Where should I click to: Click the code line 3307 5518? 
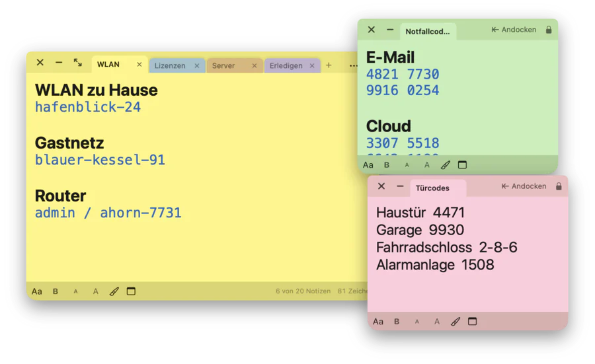click(403, 143)
